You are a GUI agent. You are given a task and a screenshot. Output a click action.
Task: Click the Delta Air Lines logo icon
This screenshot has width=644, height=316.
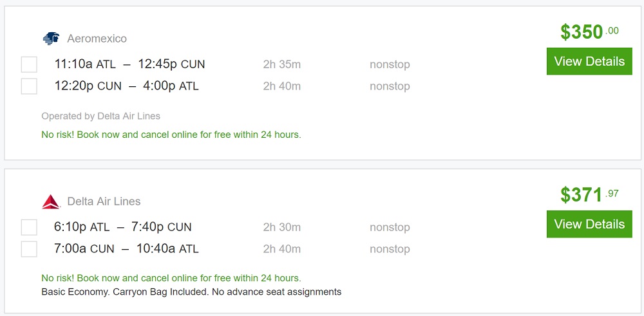point(51,201)
